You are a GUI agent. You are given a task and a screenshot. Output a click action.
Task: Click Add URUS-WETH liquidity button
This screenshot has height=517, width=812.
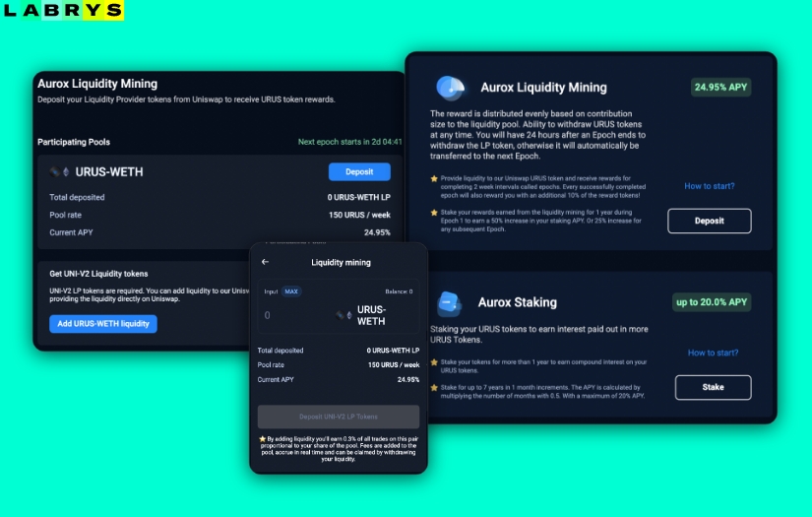tap(103, 324)
